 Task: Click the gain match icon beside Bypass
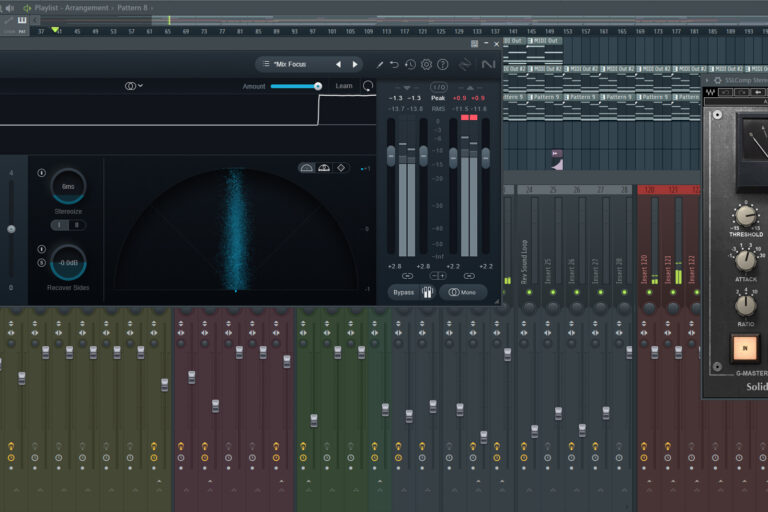point(428,293)
